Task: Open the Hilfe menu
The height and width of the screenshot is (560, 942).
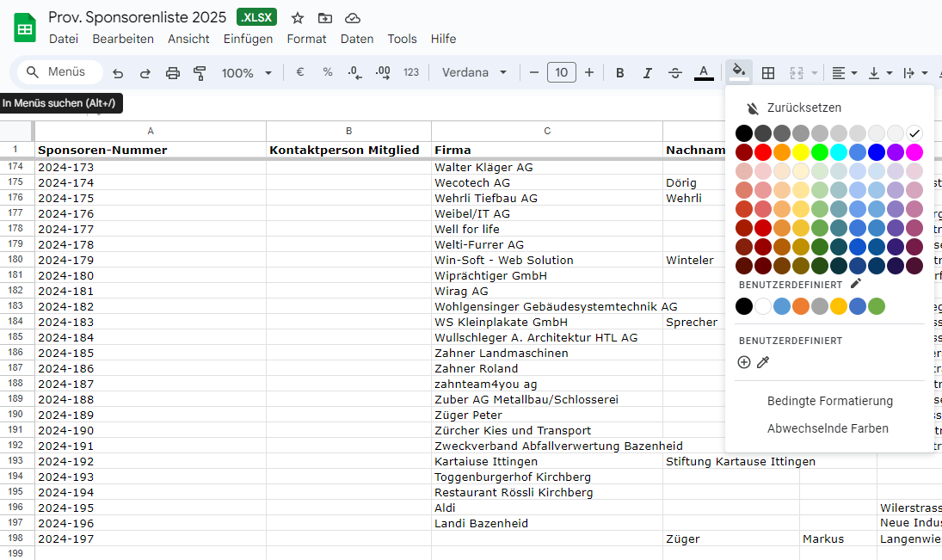Action: pyautogui.click(x=443, y=39)
